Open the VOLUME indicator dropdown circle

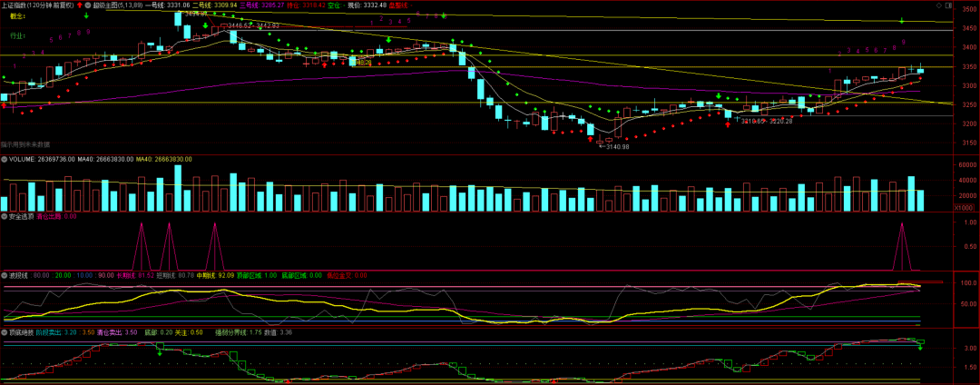4,160
